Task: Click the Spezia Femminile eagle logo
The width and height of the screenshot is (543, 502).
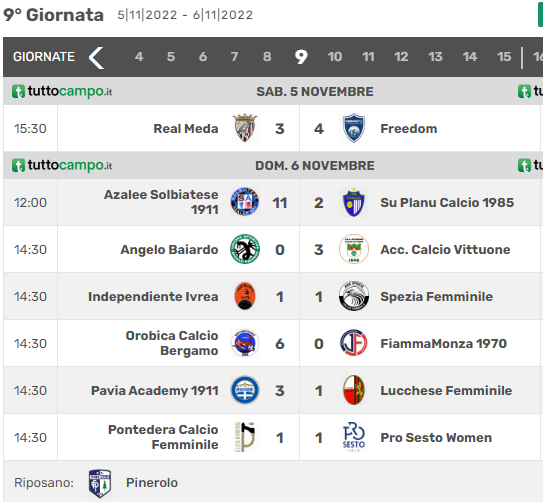Action: 354,296
